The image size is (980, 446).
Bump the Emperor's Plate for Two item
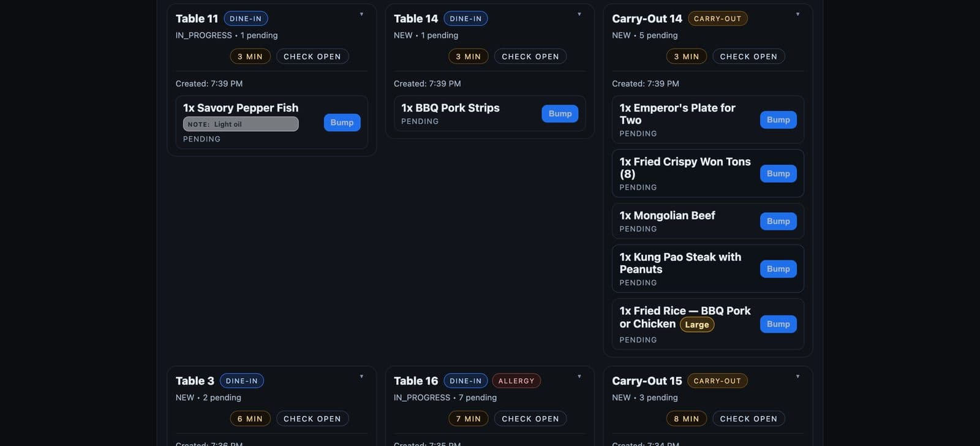778,119
